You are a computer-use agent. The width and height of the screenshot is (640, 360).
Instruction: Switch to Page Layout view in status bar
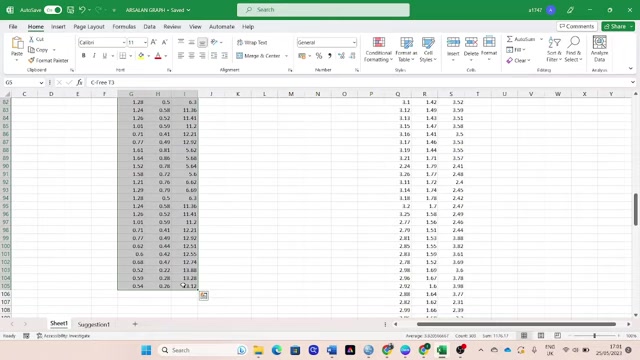click(x=541, y=336)
